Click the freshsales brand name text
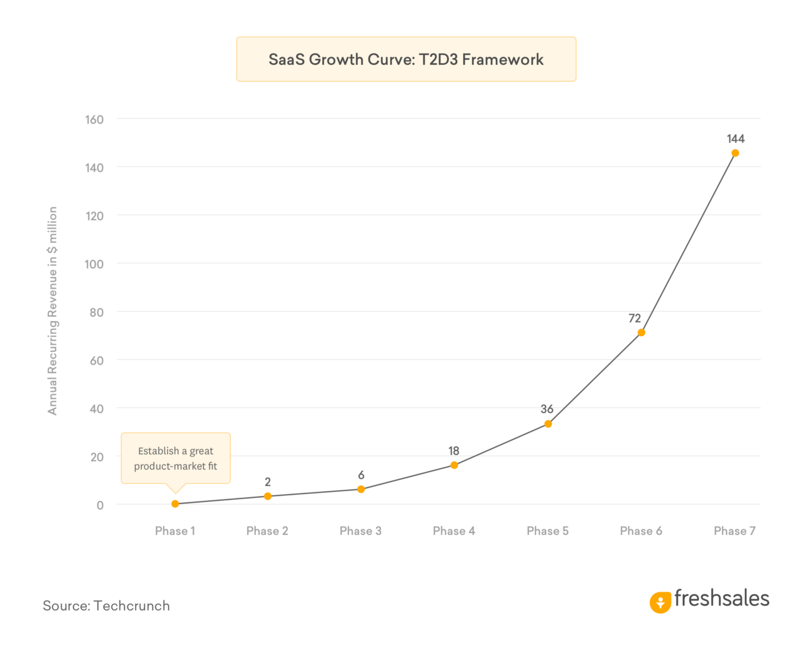 click(x=721, y=599)
